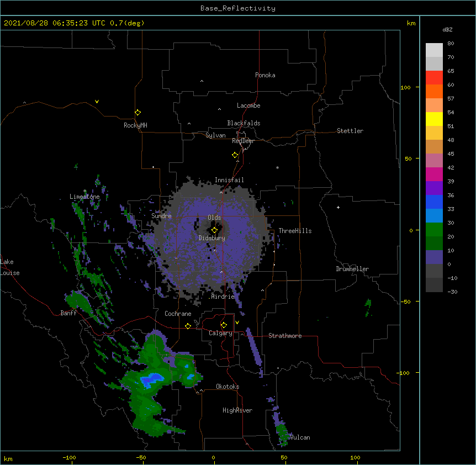Select the light gray 70-80 dBZ legend swatch

[x=434, y=50]
